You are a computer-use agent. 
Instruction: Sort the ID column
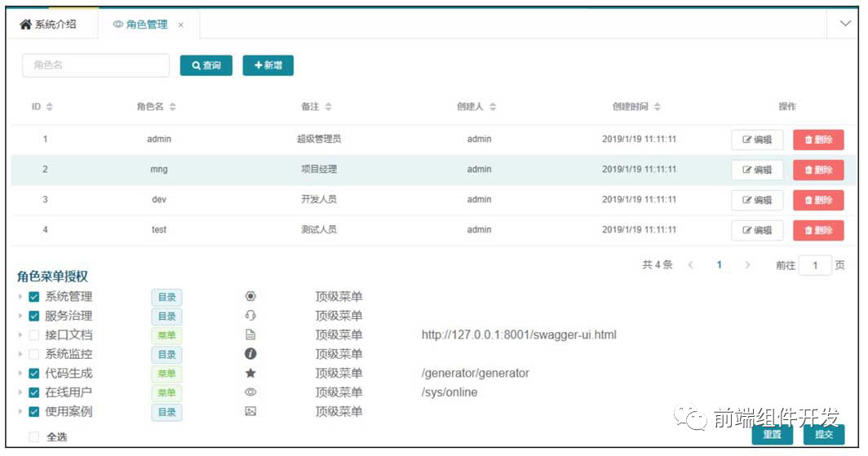click(49, 106)
